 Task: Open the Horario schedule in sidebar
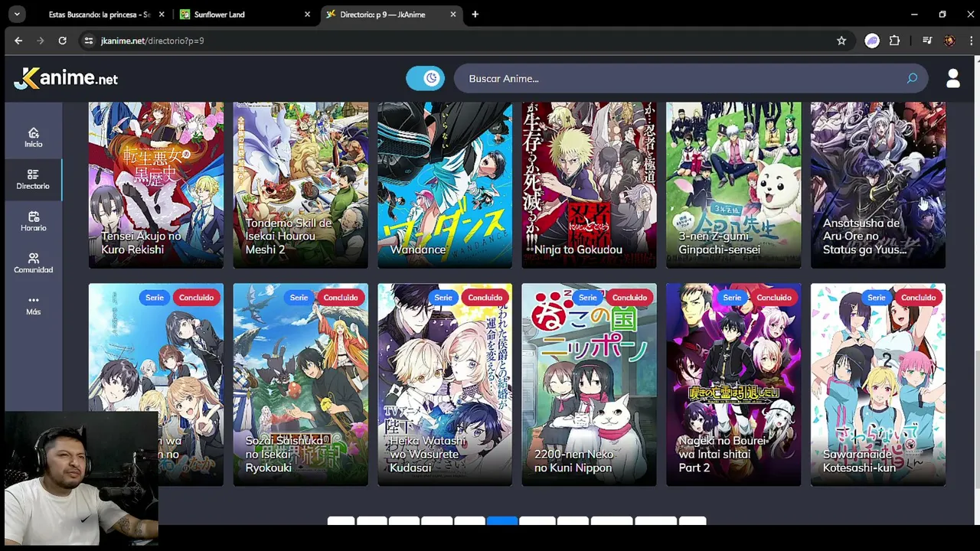click(x=33, y=221)
